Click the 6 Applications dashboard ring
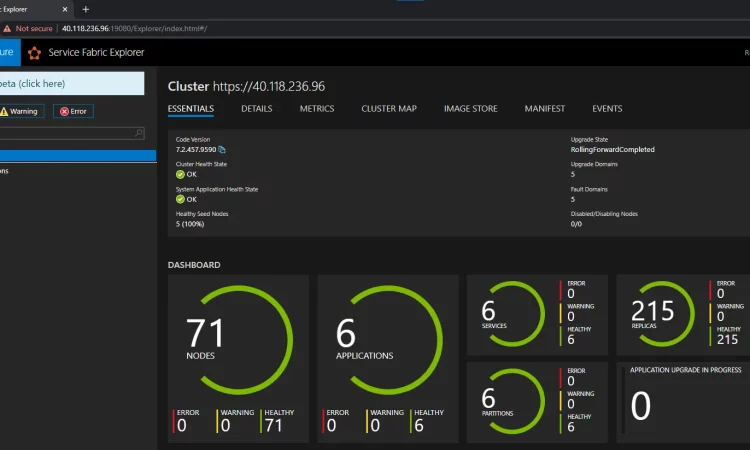 point(388,340)
